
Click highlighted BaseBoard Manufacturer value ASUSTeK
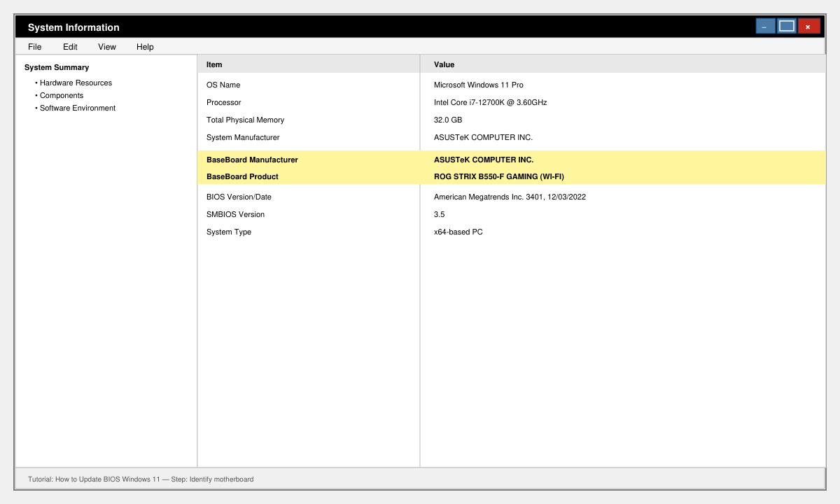[484, 160]
